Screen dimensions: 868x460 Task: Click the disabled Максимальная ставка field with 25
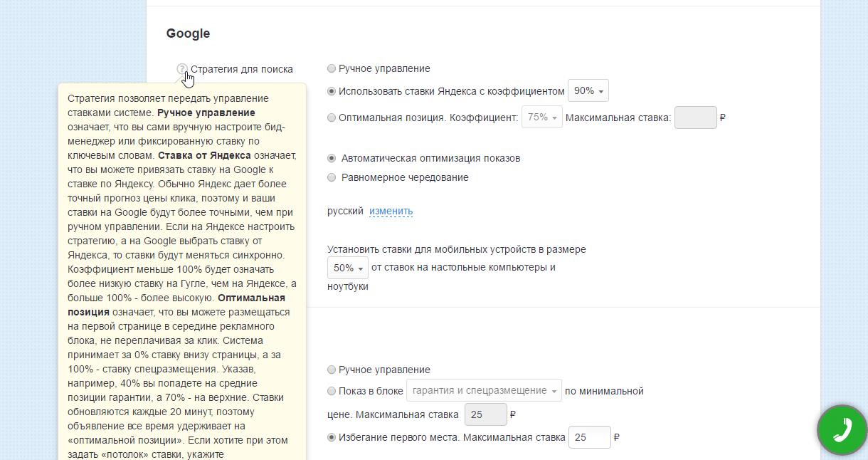[x=485, y=414]
